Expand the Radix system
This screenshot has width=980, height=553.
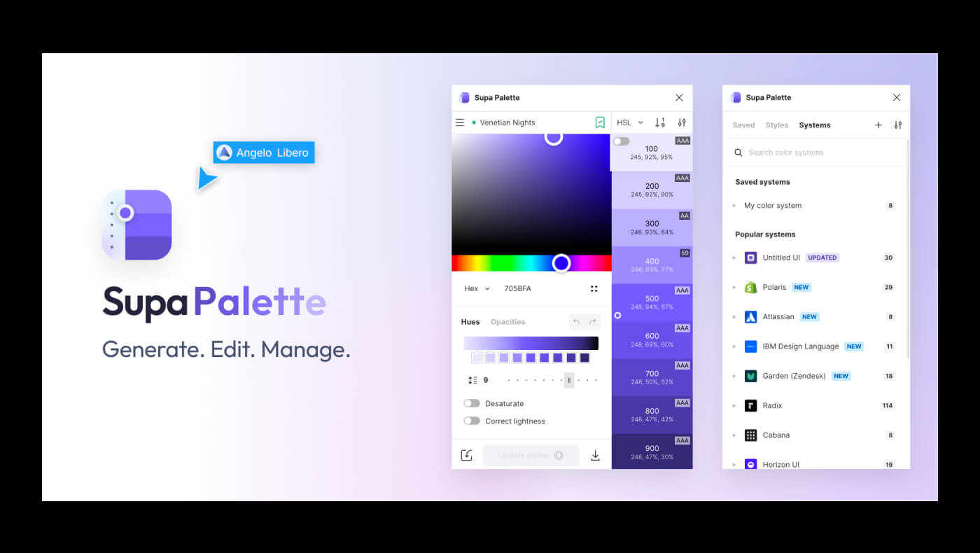[x=734, y=405]
